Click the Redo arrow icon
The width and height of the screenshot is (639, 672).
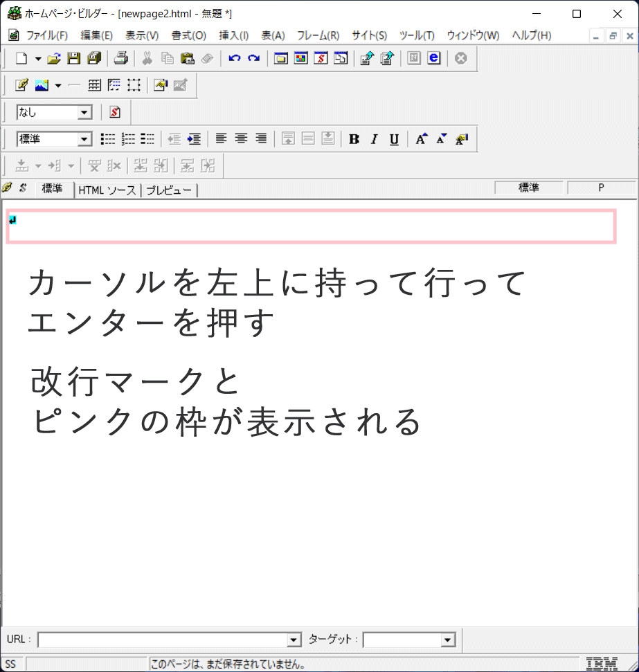[x=254, y=59]
